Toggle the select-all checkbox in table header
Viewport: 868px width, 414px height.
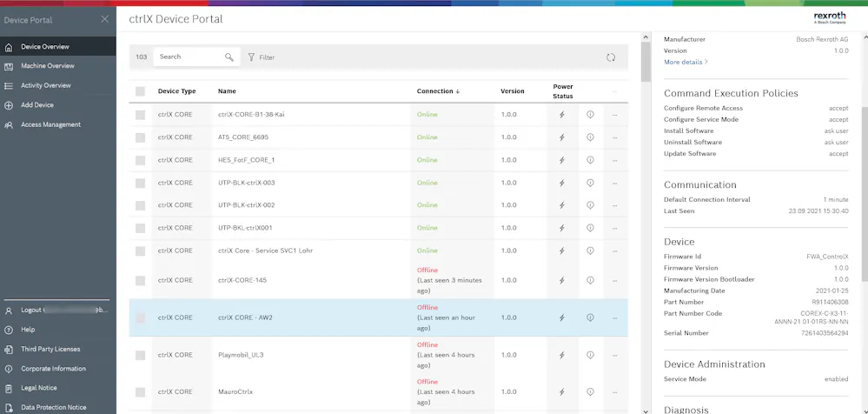pyautogui.click(x=140, y=91)
